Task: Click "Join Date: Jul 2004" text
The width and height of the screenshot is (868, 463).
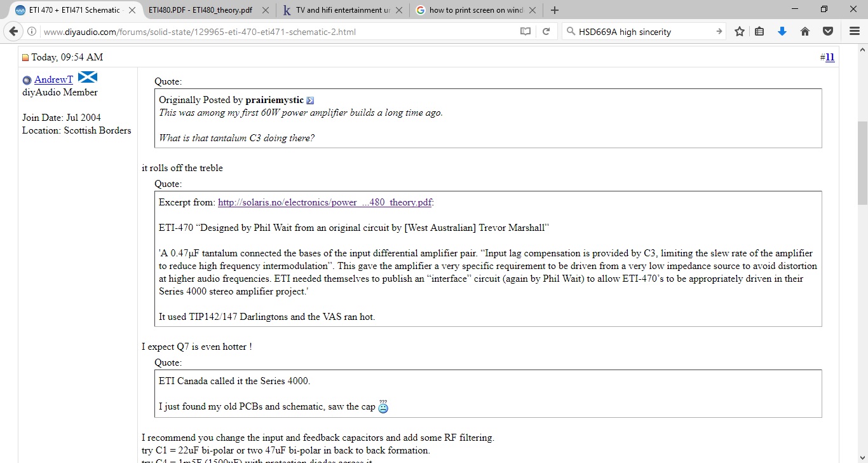Action: [62, 118]
